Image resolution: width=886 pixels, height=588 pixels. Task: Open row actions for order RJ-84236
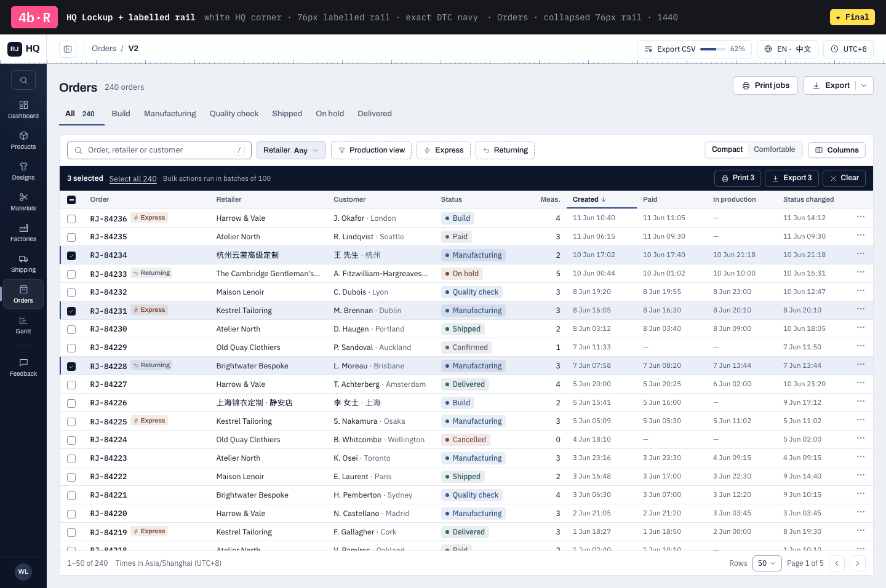pos(861,217)
